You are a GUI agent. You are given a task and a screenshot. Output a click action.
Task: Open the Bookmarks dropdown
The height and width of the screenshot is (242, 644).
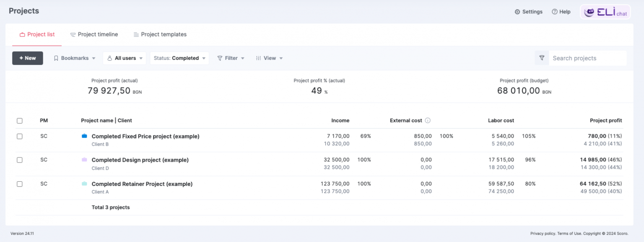[75, 58]
